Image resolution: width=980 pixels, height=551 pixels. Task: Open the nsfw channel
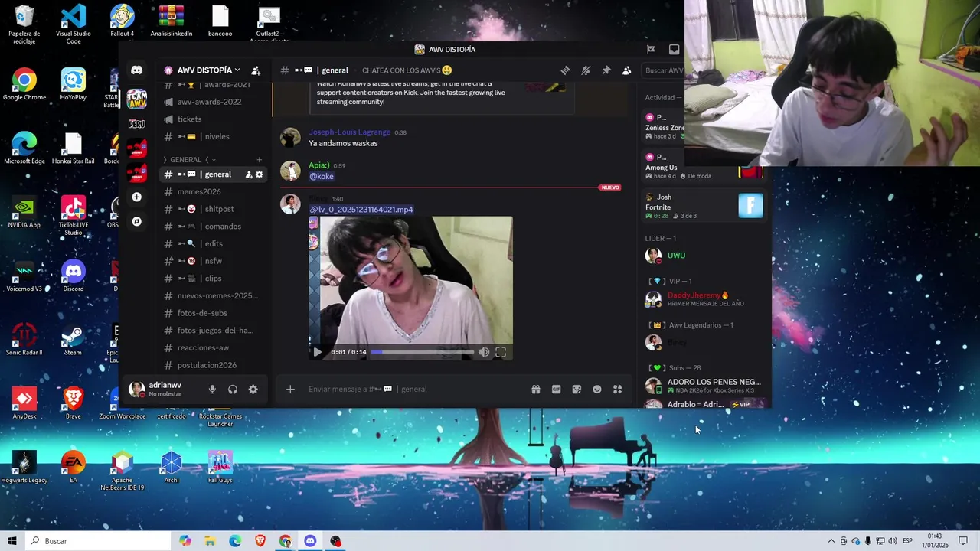tap(213, 261)
